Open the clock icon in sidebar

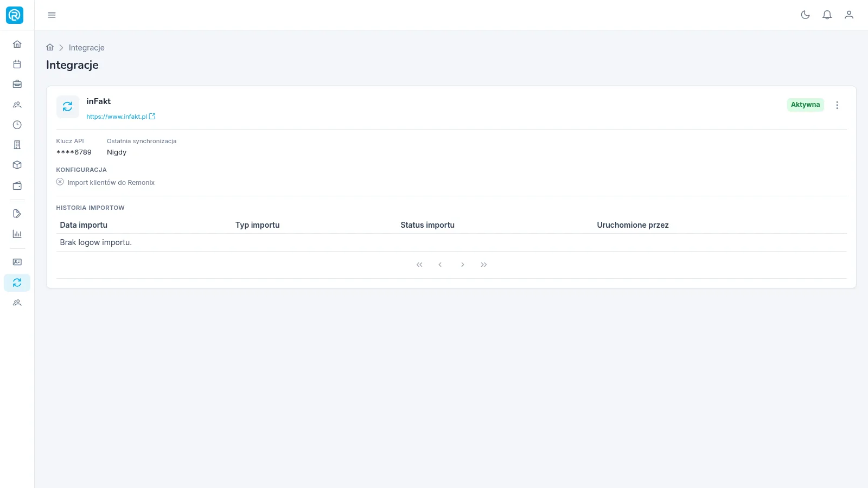tap(17, 125)
